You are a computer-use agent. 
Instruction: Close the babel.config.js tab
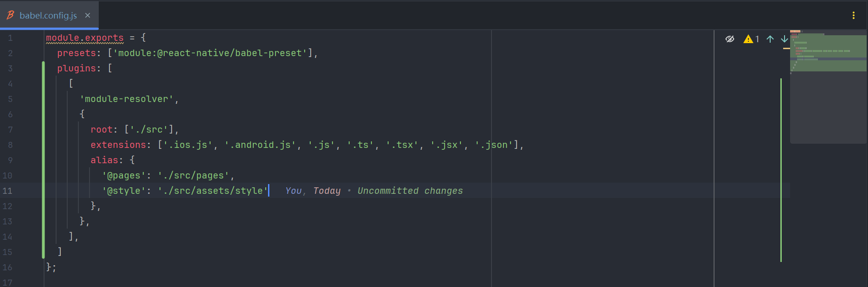pyautogui.click(x=88, y=15)
